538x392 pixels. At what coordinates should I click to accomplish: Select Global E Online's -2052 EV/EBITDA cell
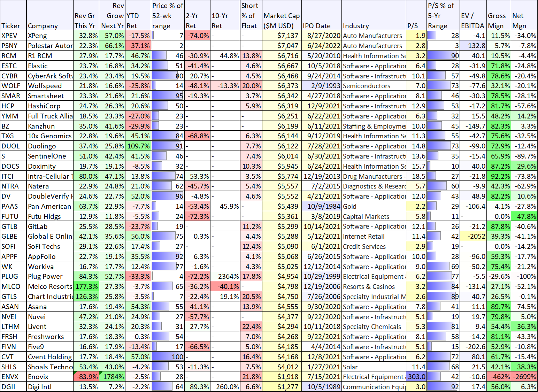(473, 236)
